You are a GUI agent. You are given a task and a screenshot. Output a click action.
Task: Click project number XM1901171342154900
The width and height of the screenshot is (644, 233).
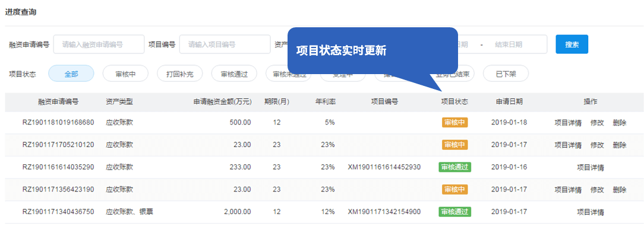point(384,212)
